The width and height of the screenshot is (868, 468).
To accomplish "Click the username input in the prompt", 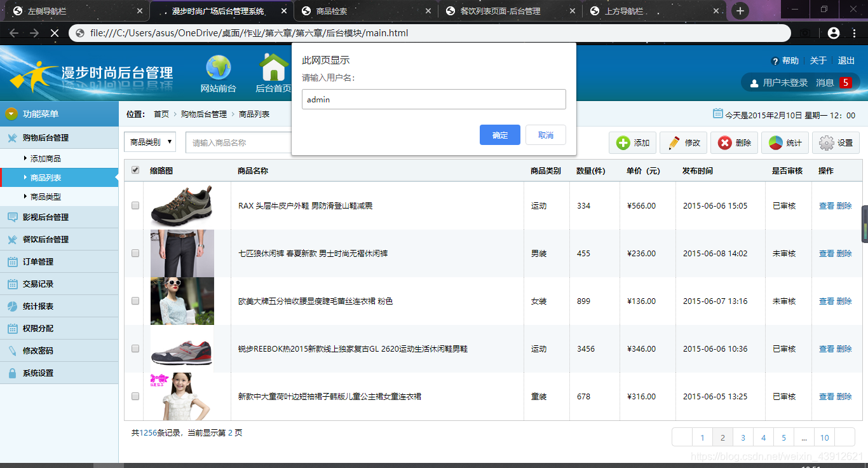I will tap(434, 99).
